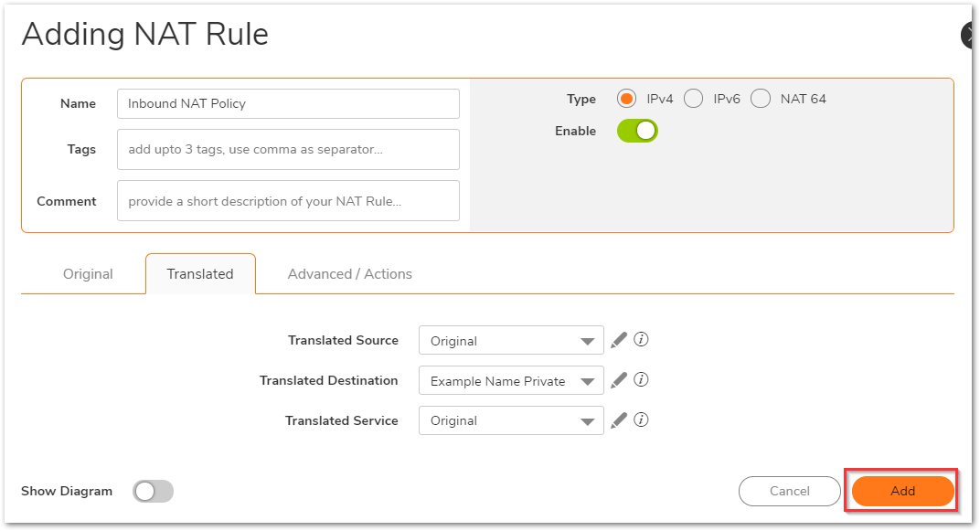Image resolution: width=980 pixels, height=531 pixels.
Task: Show info for Translated Destination
Action: 642,380
